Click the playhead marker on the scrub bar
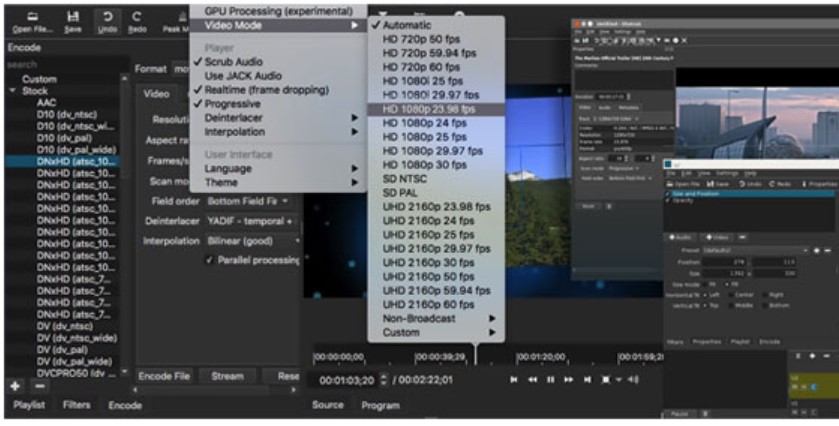Image resolution: width=839 pixels, height=426 pixels. [475, 353]
